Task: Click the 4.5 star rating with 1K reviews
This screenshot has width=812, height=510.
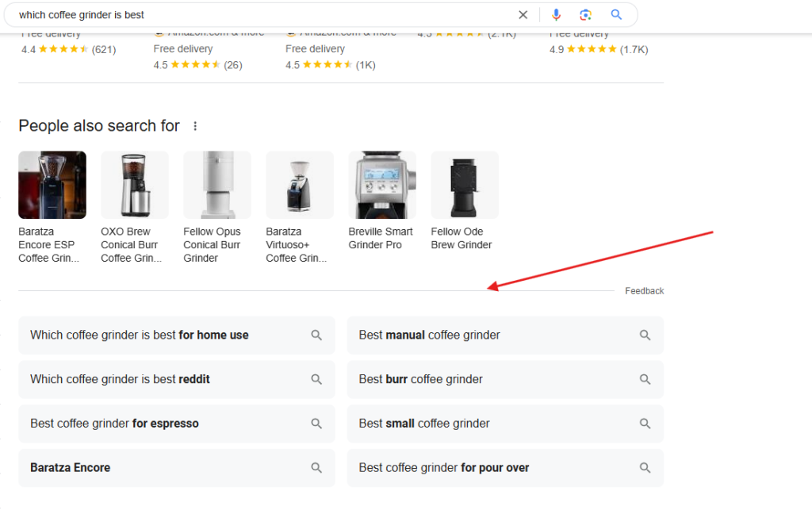Action: pos(331,65)
